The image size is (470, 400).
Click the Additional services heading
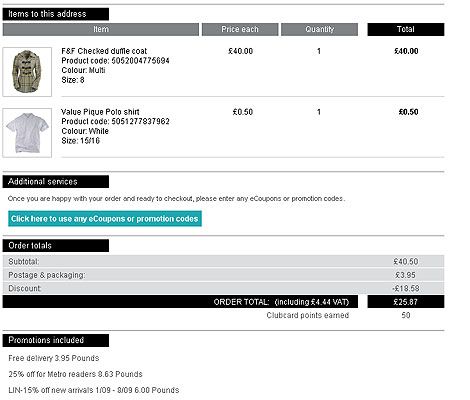pos(56,182)
